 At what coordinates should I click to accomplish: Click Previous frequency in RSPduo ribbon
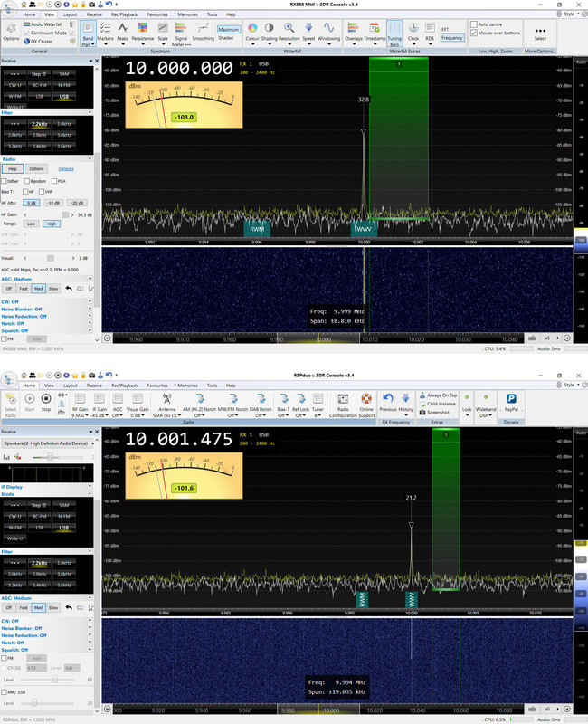[x=388, y=402]
